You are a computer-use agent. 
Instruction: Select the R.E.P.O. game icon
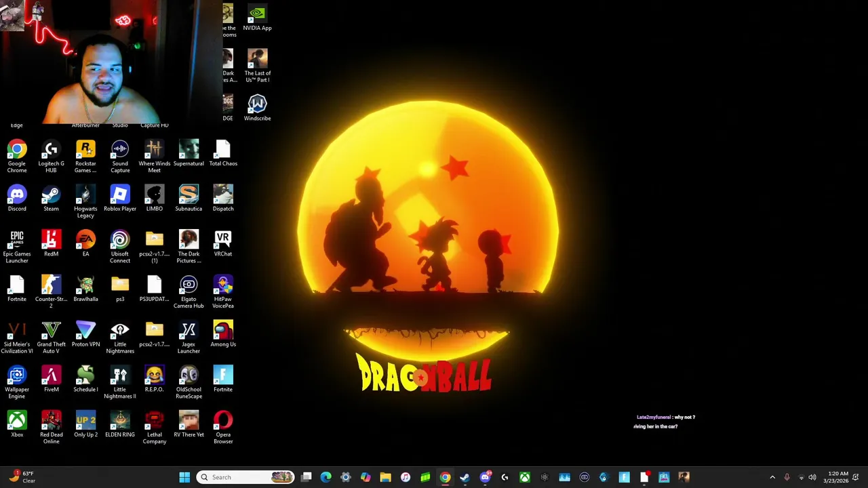[155, 379]
